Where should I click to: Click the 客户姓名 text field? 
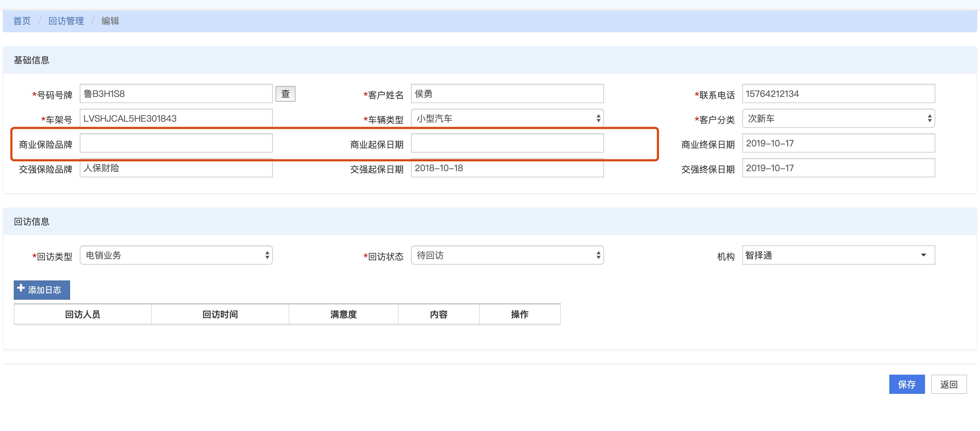(x=507, y=93)
